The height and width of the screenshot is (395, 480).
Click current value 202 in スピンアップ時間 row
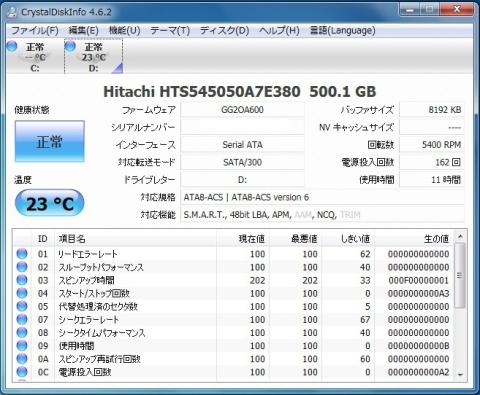point(257,280)
